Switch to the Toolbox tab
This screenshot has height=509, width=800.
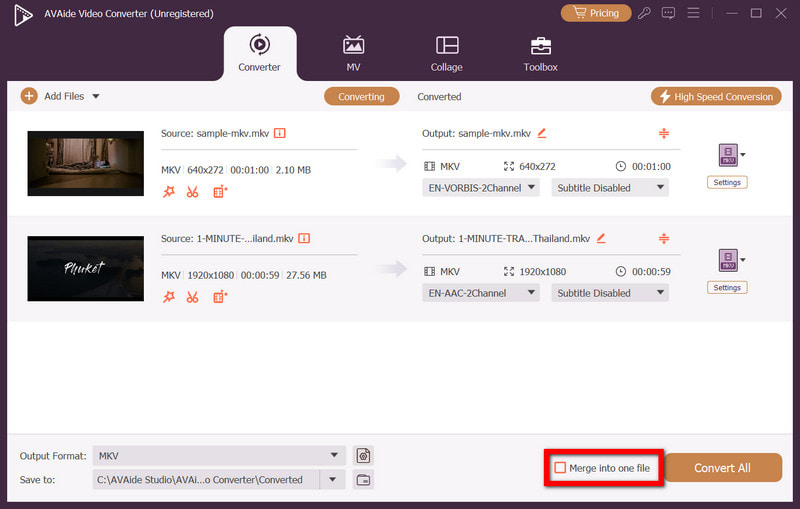(x=540, y=54)
